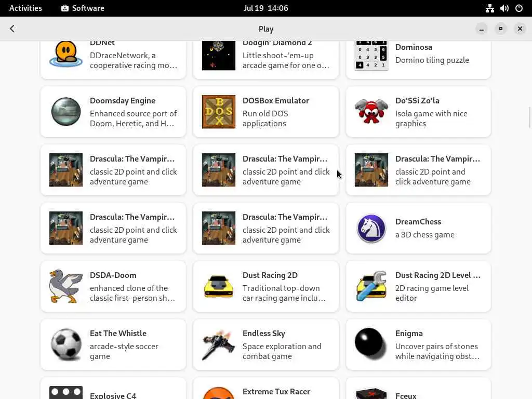Click the vertical scrollbar handle
532x399 pixels.
pos(529,117)
